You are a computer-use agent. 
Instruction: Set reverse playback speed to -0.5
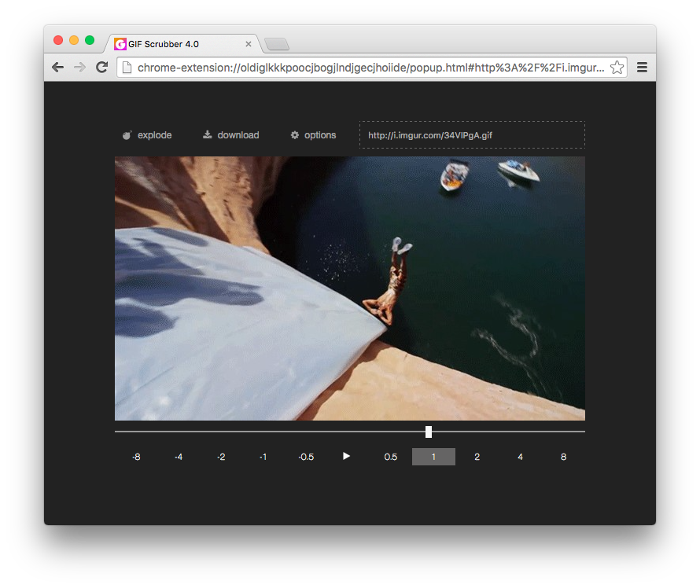tap(306, 457)
